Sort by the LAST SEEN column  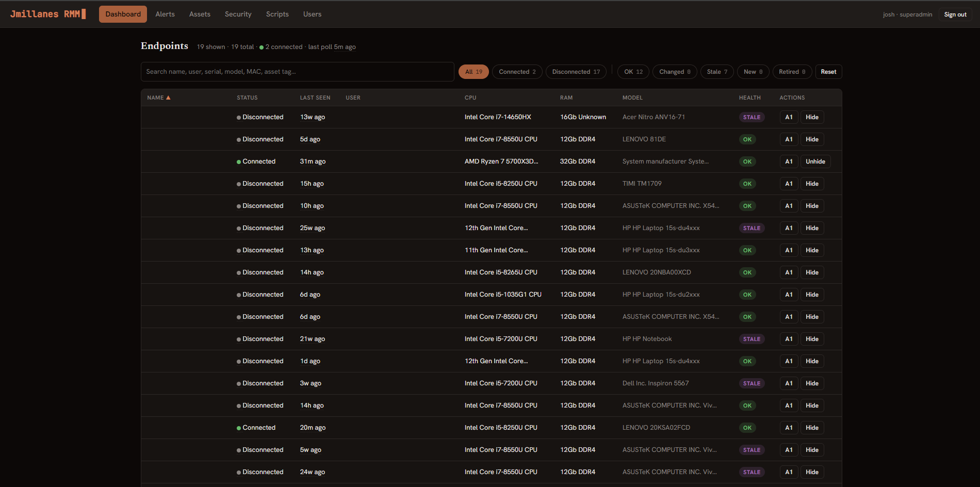click(315, 98)
